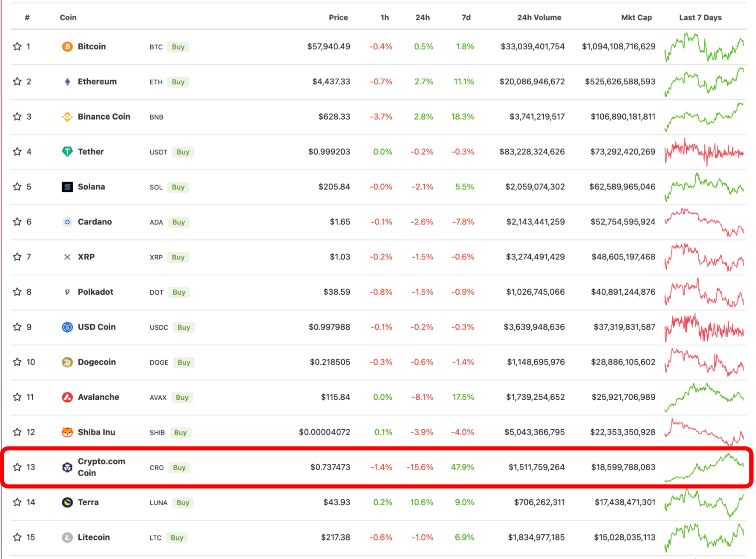Sort by the # rank header

click(x=27, y=18)
